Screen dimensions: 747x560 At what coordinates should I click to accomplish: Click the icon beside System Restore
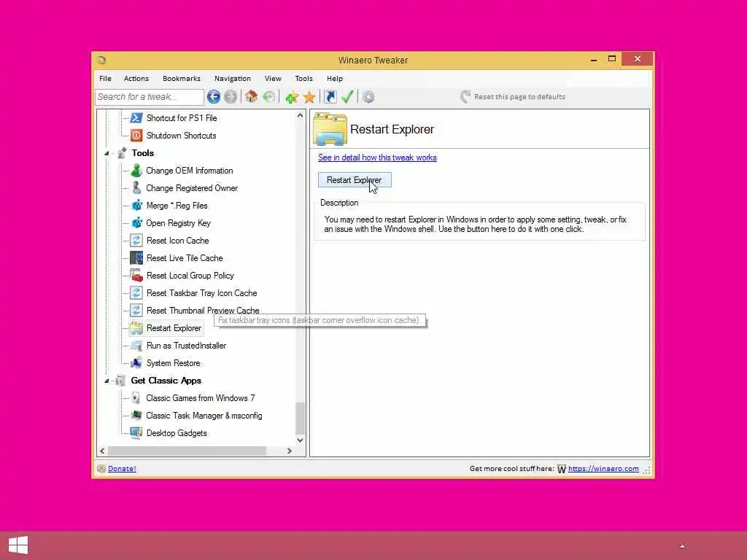(136, 363)
